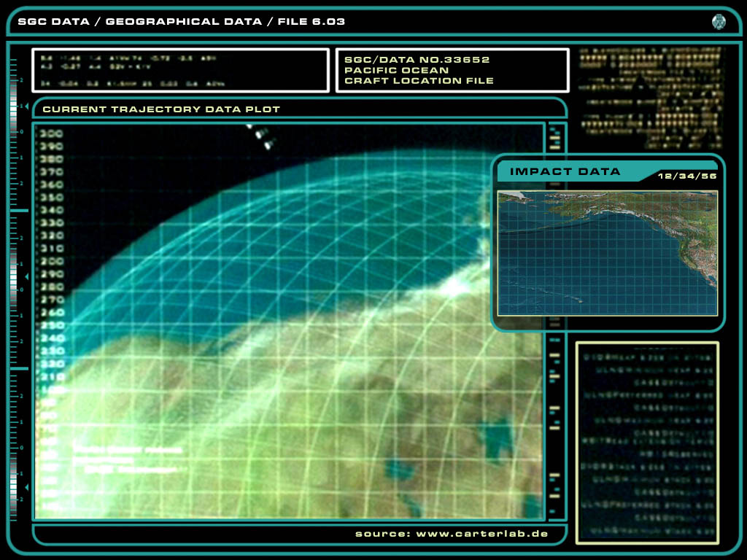This screenshot has width=747, height=560.
Task: Select the 260 value on the plot scale
Action: pyautogui.click(x=52, y=312)
